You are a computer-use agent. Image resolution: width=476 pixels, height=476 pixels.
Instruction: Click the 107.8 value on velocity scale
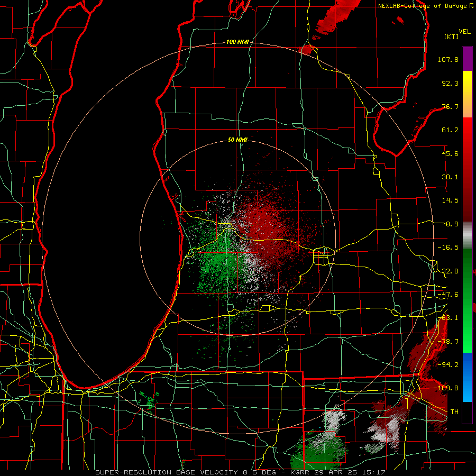click(x=448, y=59)
